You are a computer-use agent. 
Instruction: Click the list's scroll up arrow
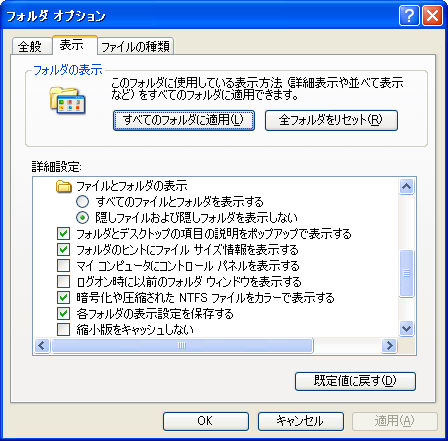tap(406, 187)
